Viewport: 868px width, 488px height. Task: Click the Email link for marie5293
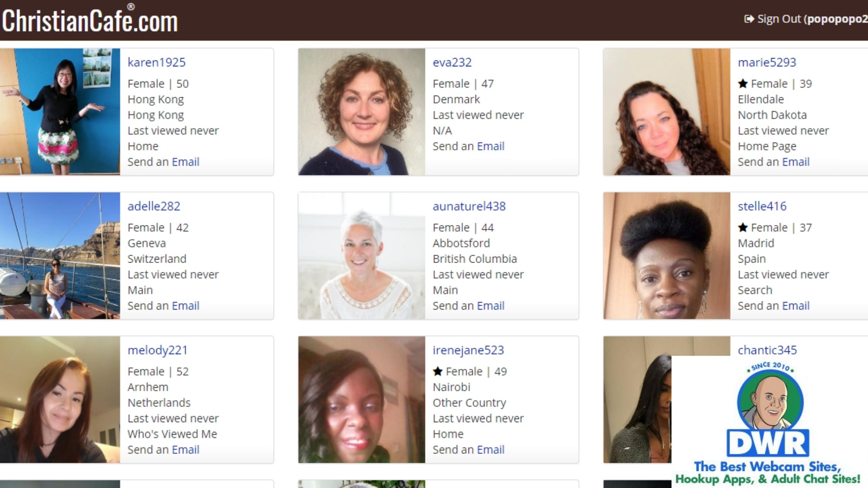pyautogui.click(x=796, y=162)
